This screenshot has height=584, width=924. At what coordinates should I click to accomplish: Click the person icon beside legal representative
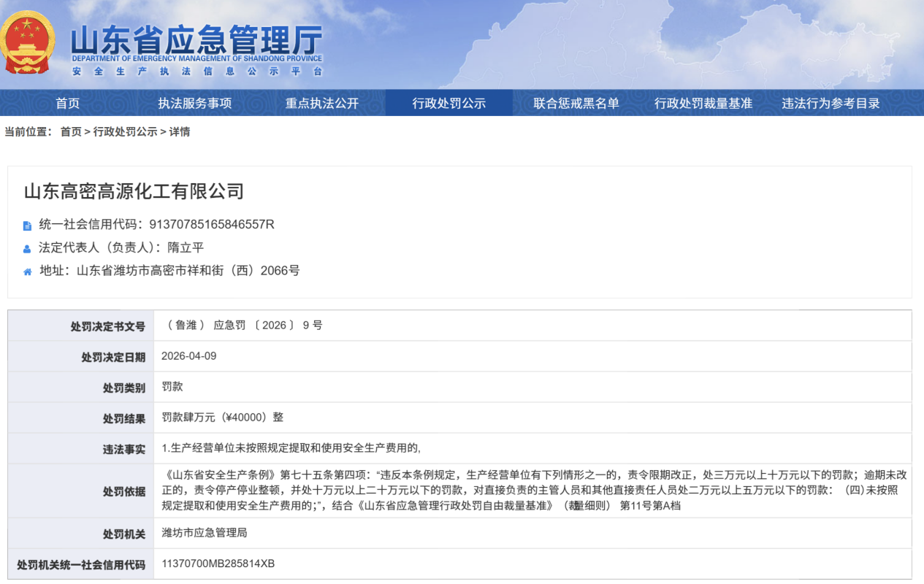pos(28,248)
